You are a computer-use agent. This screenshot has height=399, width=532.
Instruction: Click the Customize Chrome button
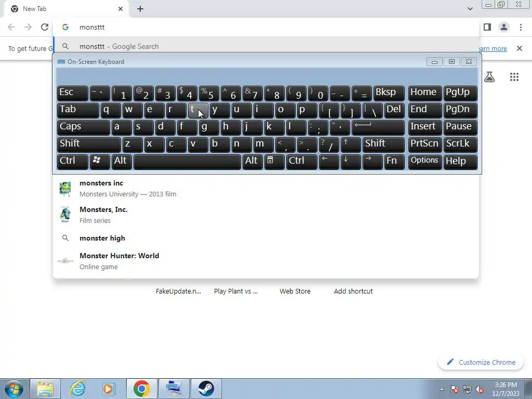click(481, 362)
